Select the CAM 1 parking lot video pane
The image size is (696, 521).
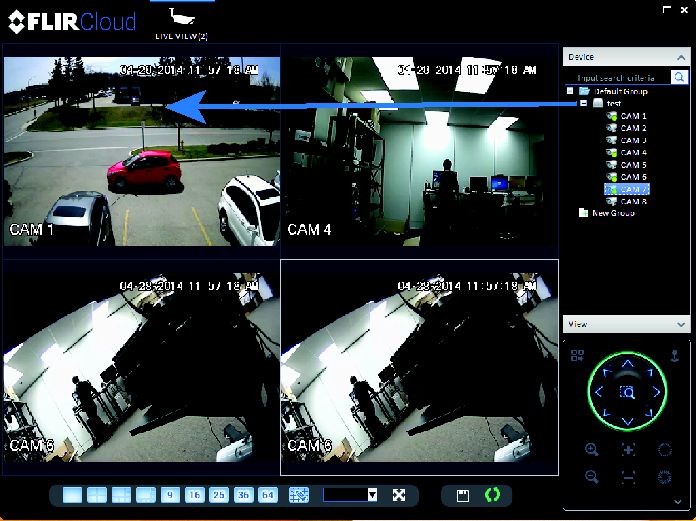click(x=142, y=151)
